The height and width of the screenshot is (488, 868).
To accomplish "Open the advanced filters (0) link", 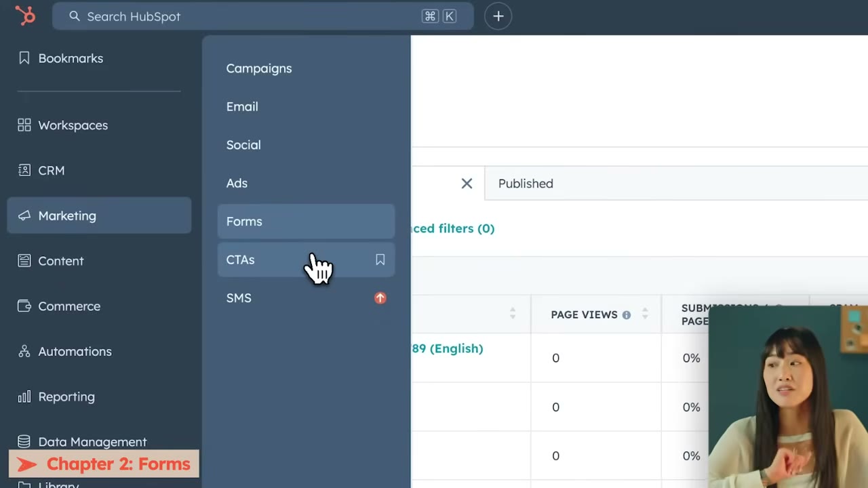I will click(x=453, y=228).
